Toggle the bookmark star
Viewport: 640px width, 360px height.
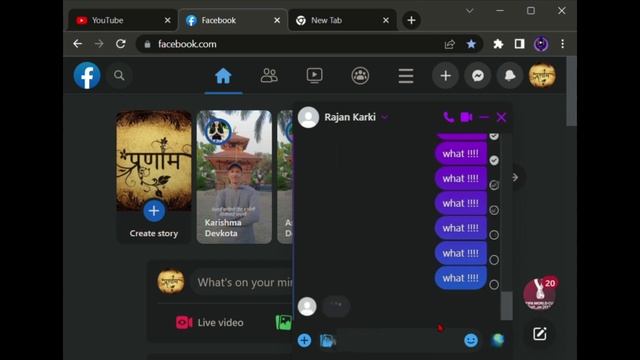click(471, 44)
